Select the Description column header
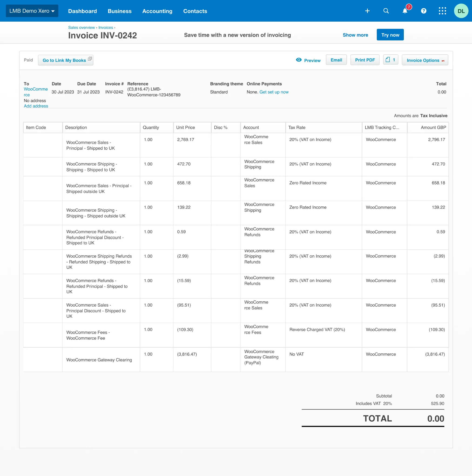Viewport: 472px width, 476px height. tap(101, 127)
